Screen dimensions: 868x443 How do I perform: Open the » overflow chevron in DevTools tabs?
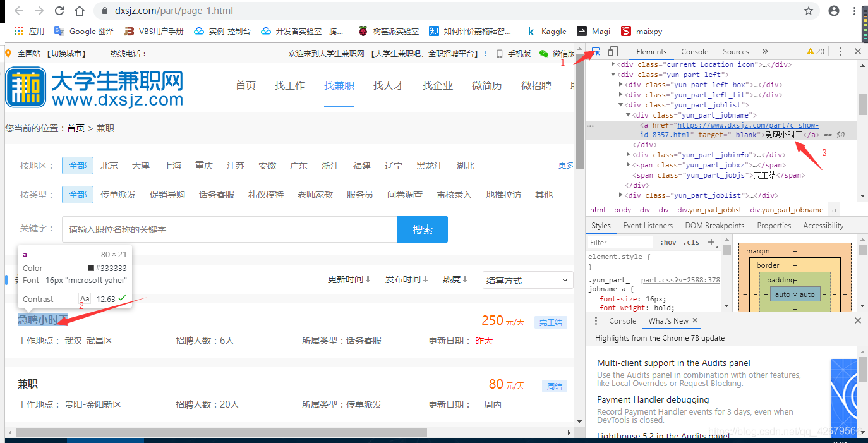pos(764,52)
